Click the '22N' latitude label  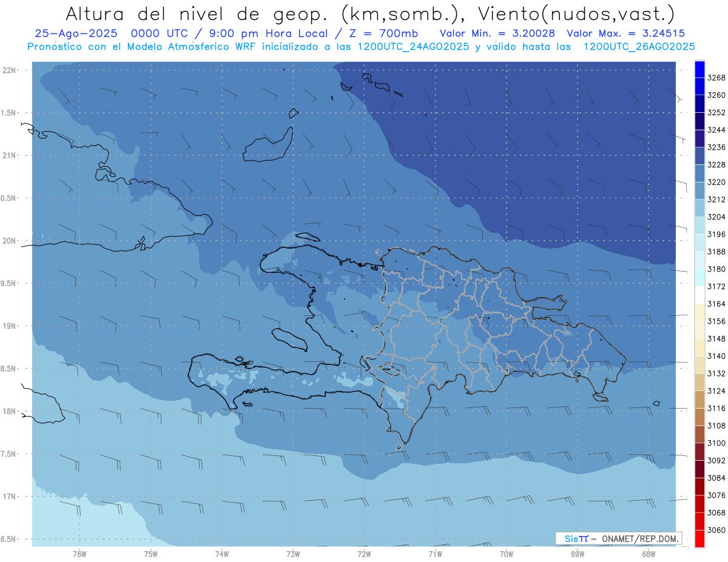pos(10,70)
